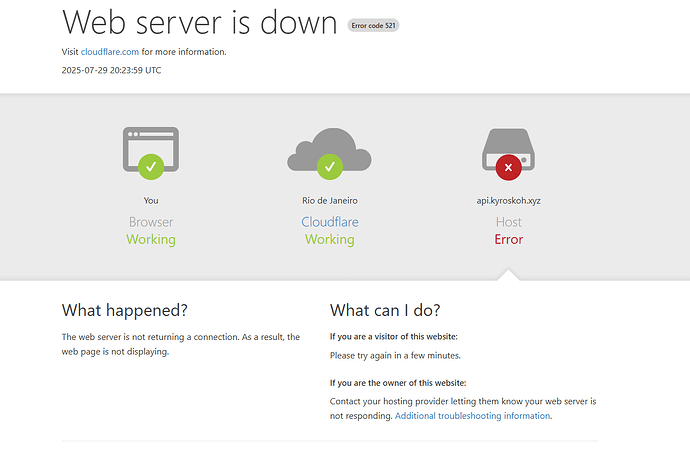Viewport: 690px width, 462px height.
Task: Select the 'Web server is down' heading
Action: tap(200, 22)
